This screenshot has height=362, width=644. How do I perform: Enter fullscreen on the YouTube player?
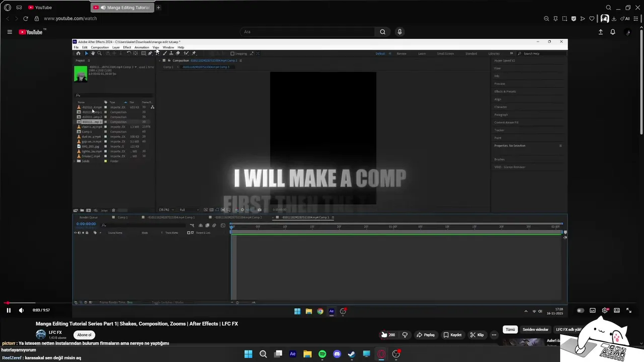pyautogui.click(x=628, y=310)
